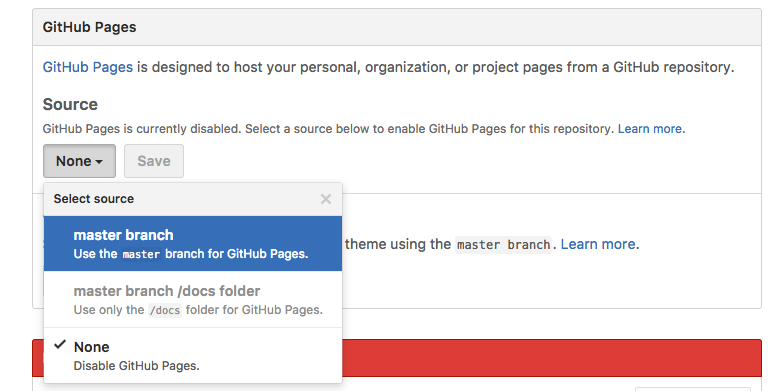Screen dimensions: 779x391
Task: Open the None source dropdown button
Action: pyautogui.click(x=79, y=161)
